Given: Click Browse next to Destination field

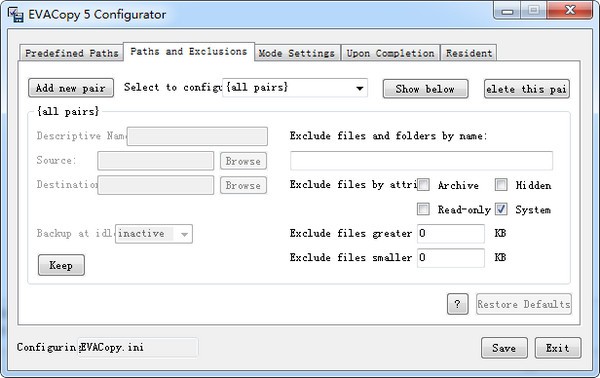Looking at the screenshot, I should [243, 186].
